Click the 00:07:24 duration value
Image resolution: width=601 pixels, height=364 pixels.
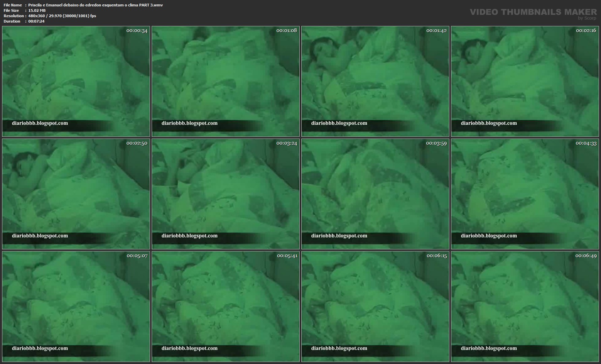[36, 21]
